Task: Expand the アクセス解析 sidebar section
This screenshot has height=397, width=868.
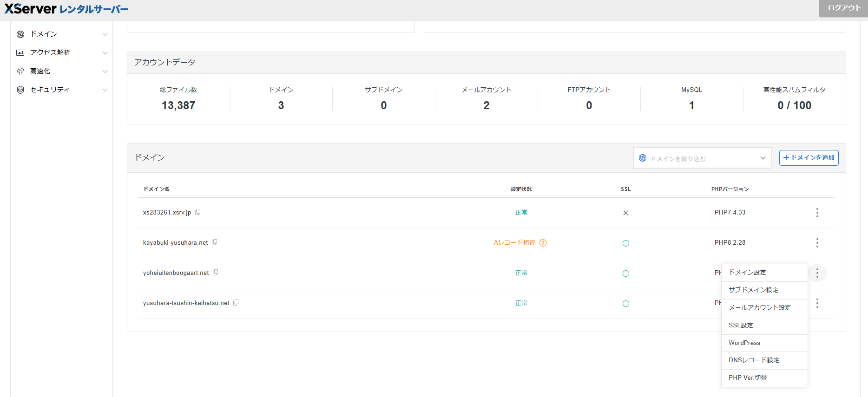Action: point(61,52)
